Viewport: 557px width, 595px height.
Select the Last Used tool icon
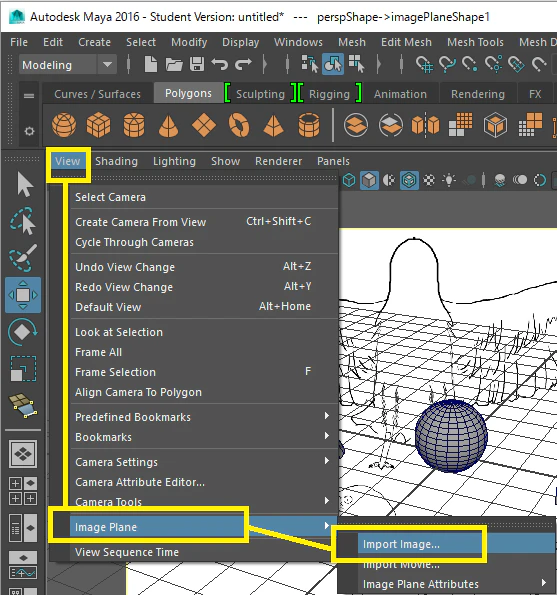(x=23, y=405)
